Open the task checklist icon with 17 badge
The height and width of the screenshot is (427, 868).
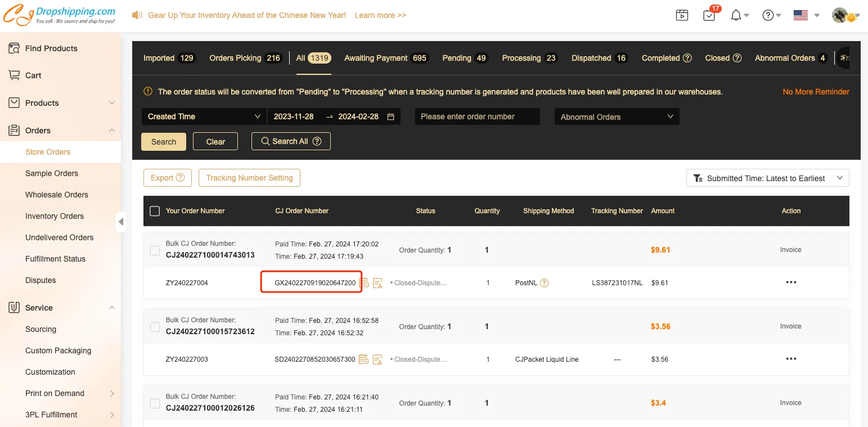(x=709, y=16)
